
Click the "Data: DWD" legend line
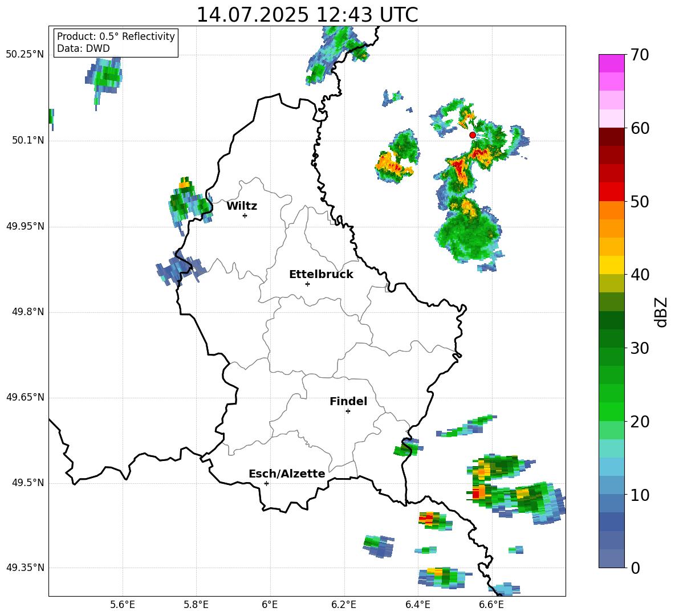[83, 48]
